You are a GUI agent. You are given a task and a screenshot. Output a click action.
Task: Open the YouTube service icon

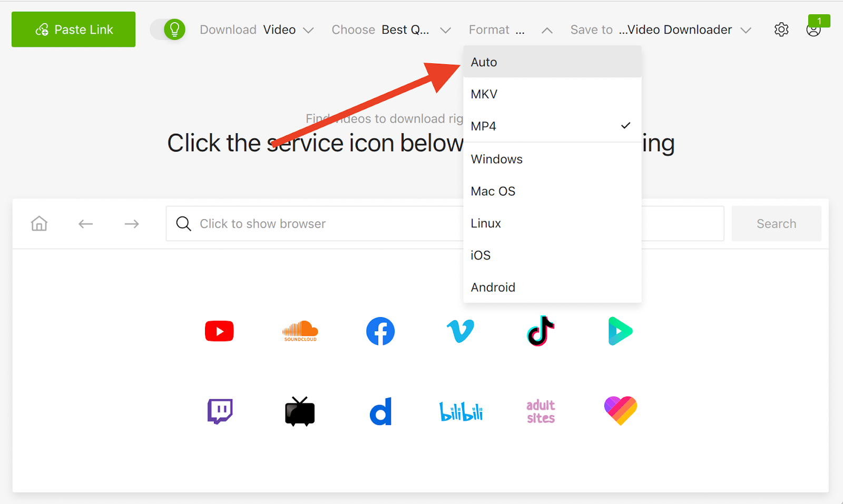point(219,331)
